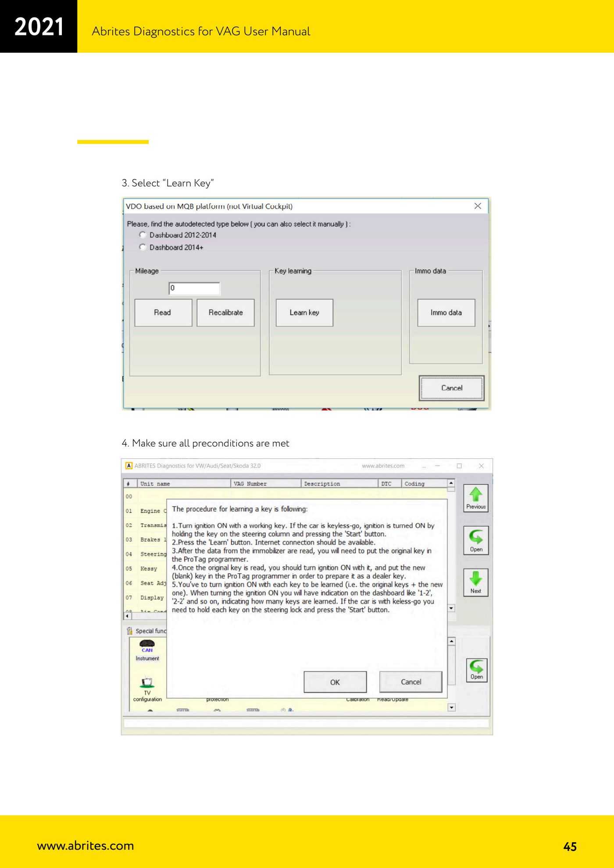
Task: Click the Read mileage button
Action: [163, 313]
